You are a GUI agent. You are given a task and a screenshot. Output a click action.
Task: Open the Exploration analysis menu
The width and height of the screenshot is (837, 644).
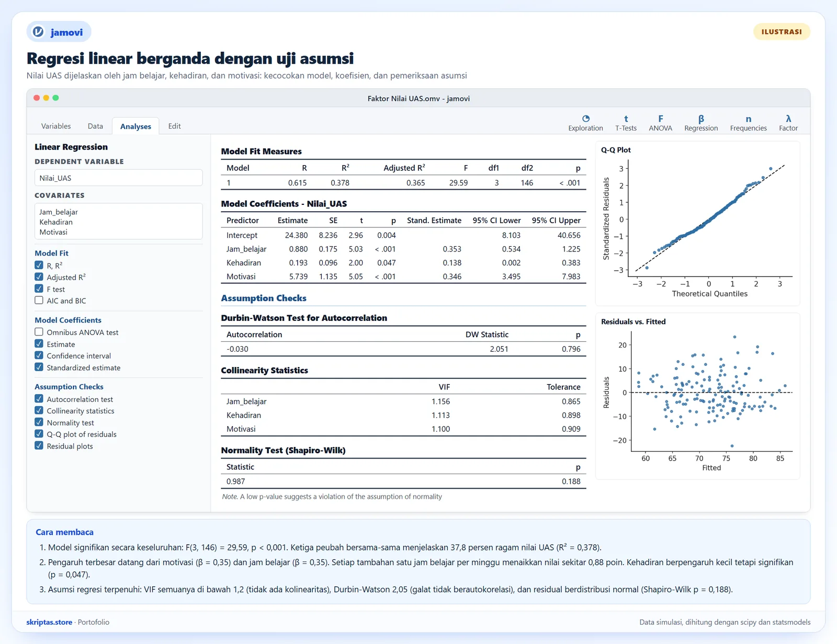(585, 123)
